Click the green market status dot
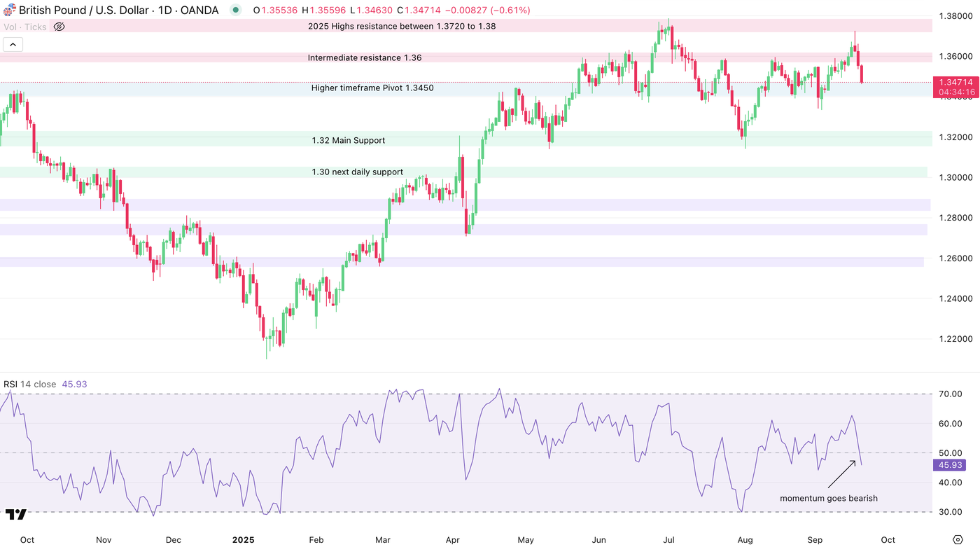The image size is (980, 547). pyautogui.click(x=236, y=11)
